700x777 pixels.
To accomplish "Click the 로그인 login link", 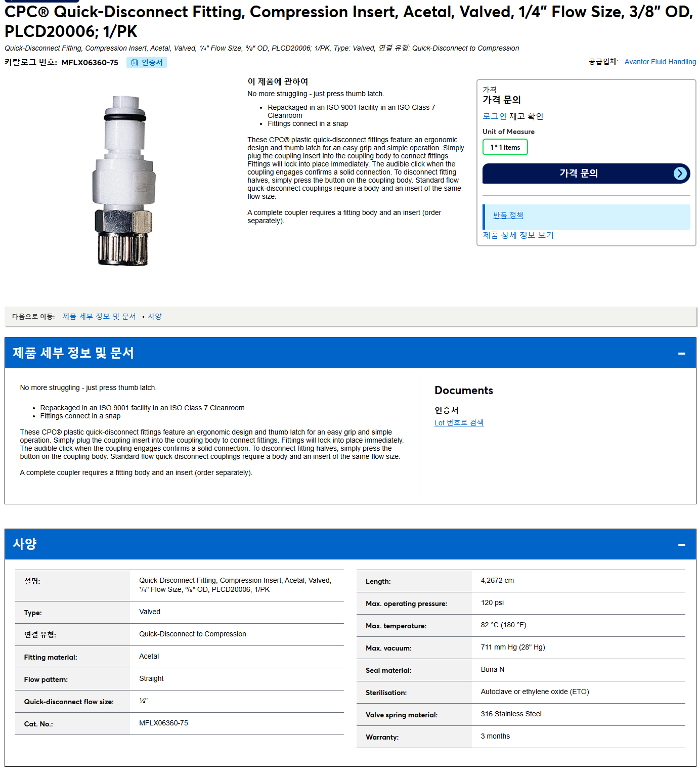I will click(494, 116).
